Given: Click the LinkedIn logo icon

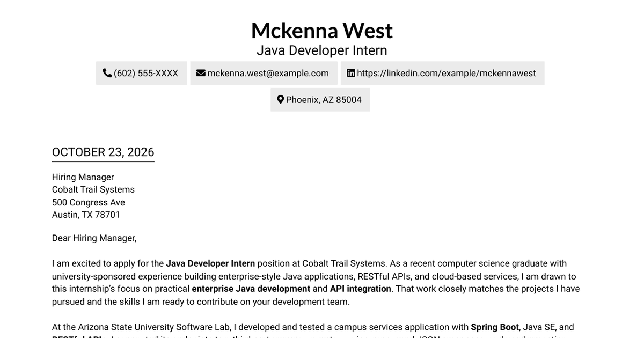Looking at the screenshot, I should coord(351,73).
